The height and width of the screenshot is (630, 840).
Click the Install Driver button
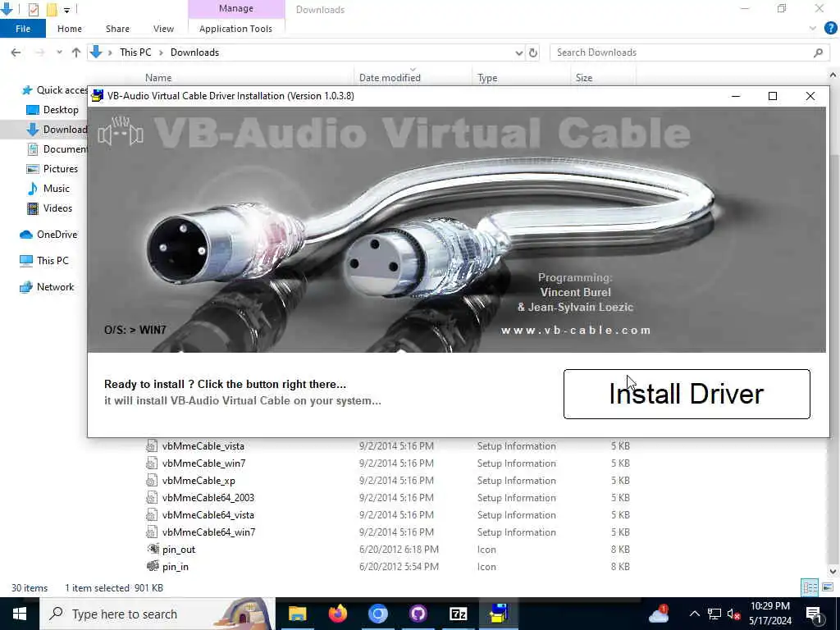687,394
